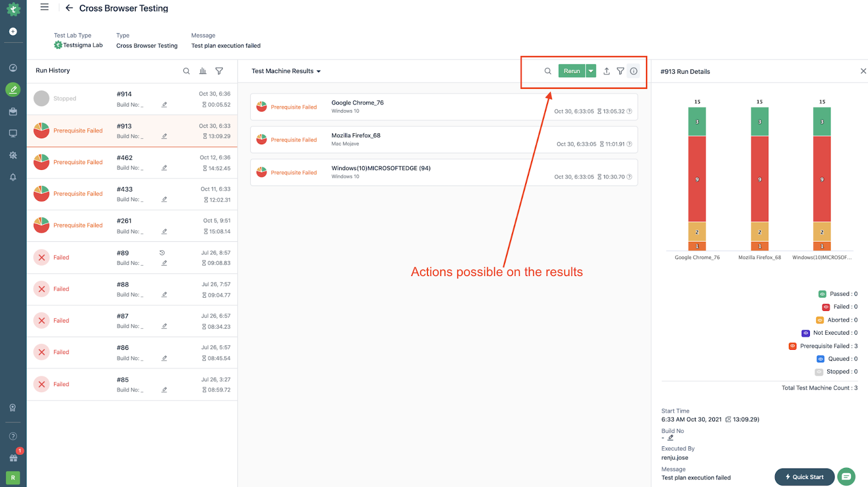868x487 pixels.
Task: Toggle Not Executed legend visibility
Action: click(x=806, y=333)
